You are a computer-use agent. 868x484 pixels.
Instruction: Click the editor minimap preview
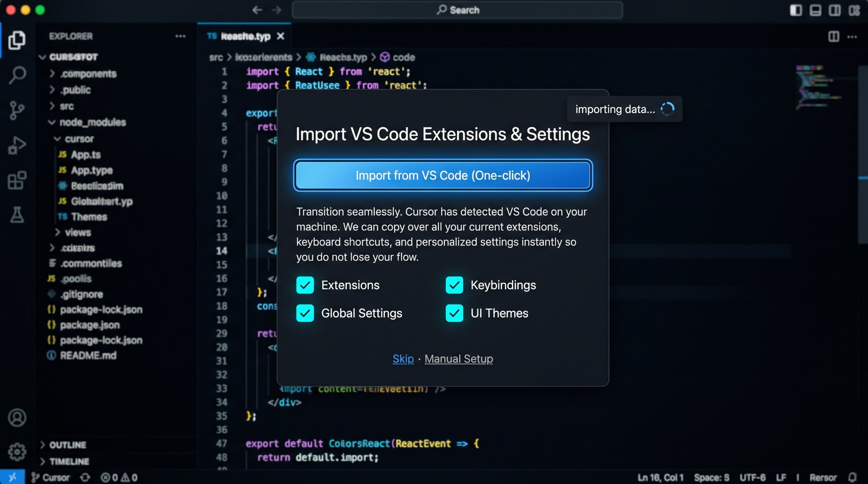pyautogui.click(x=819, y=87)
